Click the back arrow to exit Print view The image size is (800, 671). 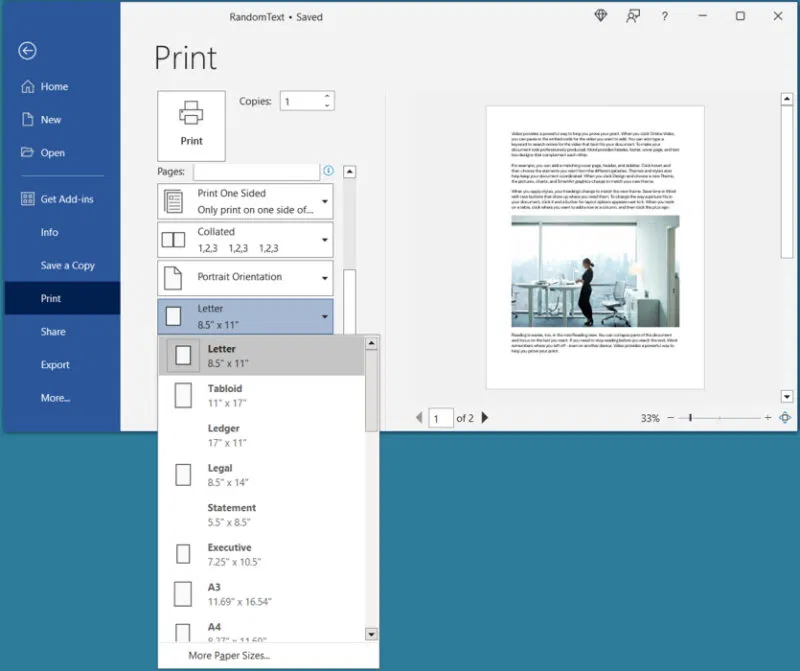click(28, 50)
